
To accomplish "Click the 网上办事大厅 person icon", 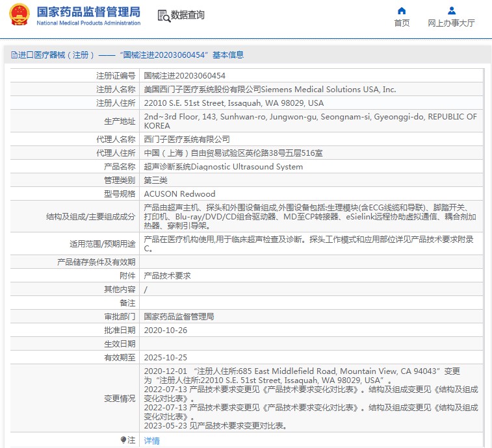I will pos(451,10).
